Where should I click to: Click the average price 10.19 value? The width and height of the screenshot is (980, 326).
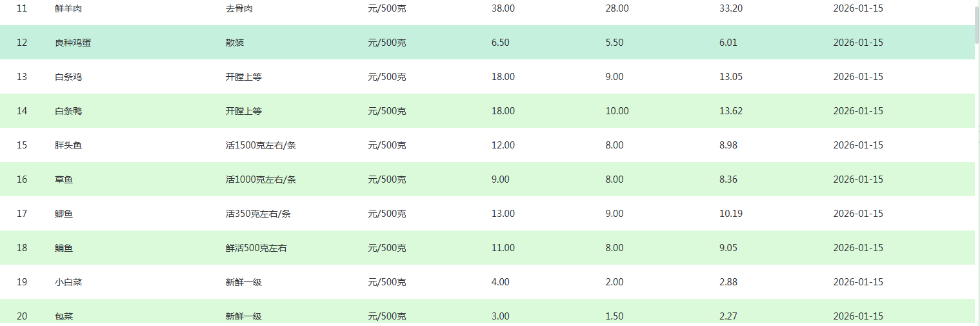(731, 214)
